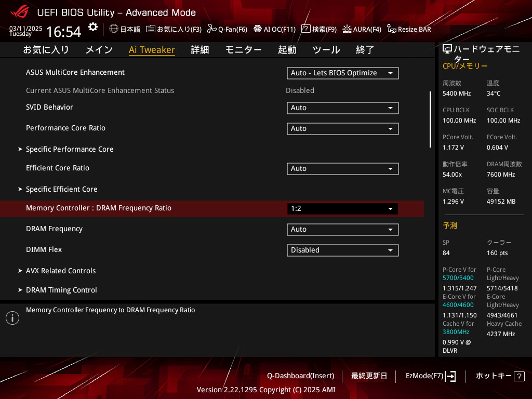Open DIMM Flex dropdown
This screenshot has height=399, width=532.
(x=343, y=250)
